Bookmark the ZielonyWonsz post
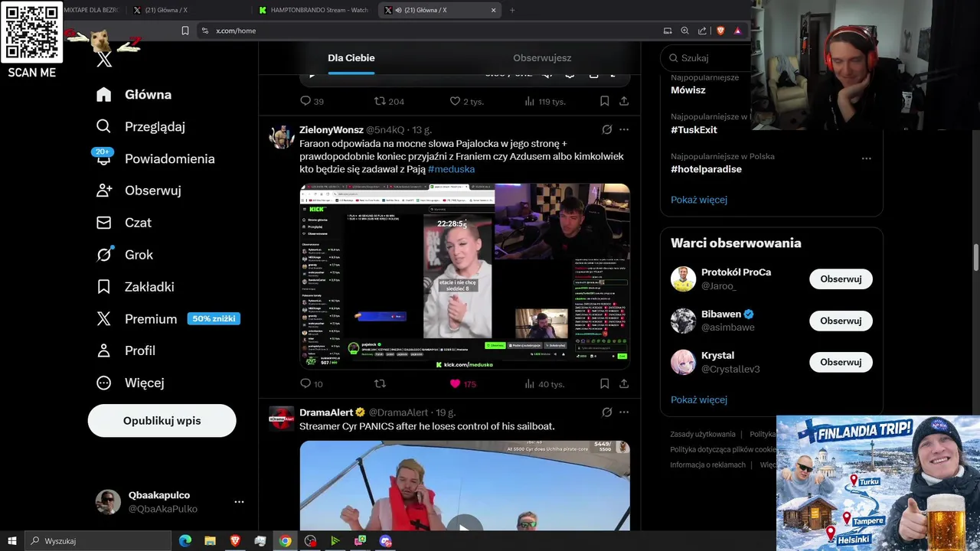The height and width of the screenshot is (551, 980). [x=604, y=384]
